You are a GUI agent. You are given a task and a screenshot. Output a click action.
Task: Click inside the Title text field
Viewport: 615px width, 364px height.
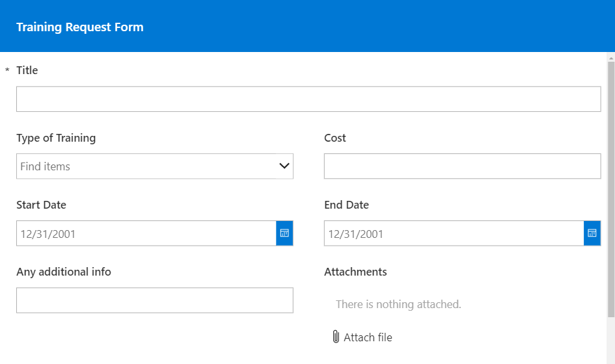click(308, 99)
